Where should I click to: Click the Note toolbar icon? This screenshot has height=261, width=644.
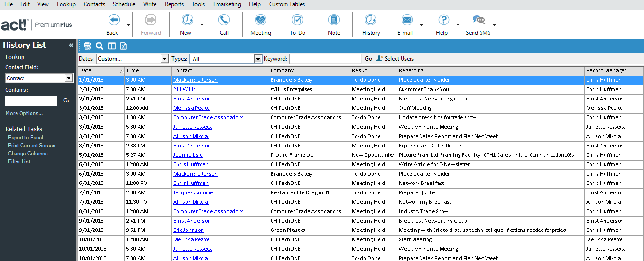(334, 20)
